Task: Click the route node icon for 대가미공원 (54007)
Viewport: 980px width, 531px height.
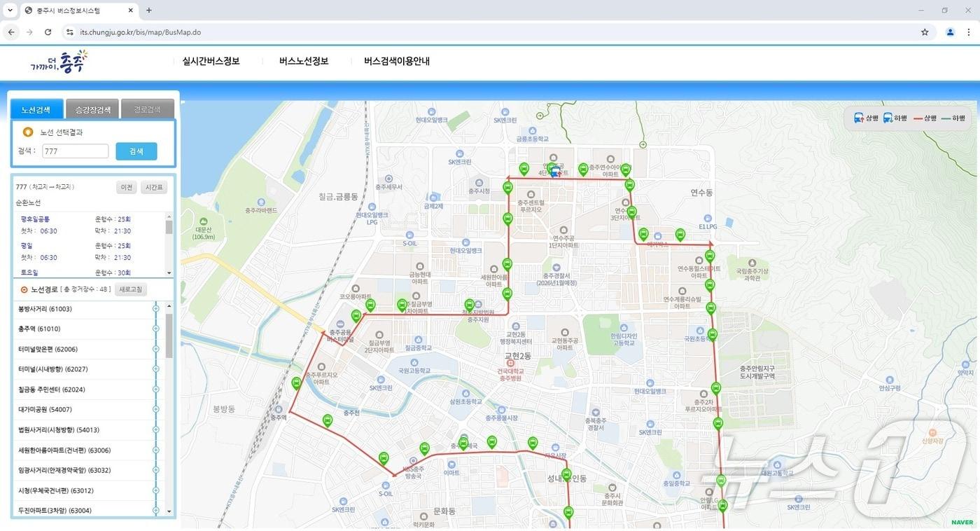Action: click(x=155, y=410)
